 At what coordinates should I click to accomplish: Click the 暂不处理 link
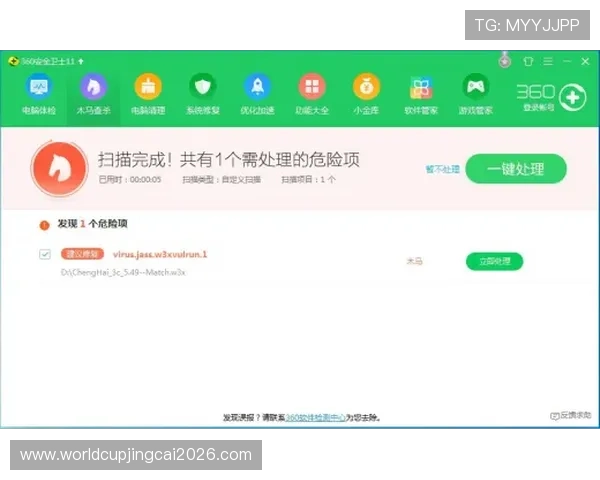coord(443,169)
